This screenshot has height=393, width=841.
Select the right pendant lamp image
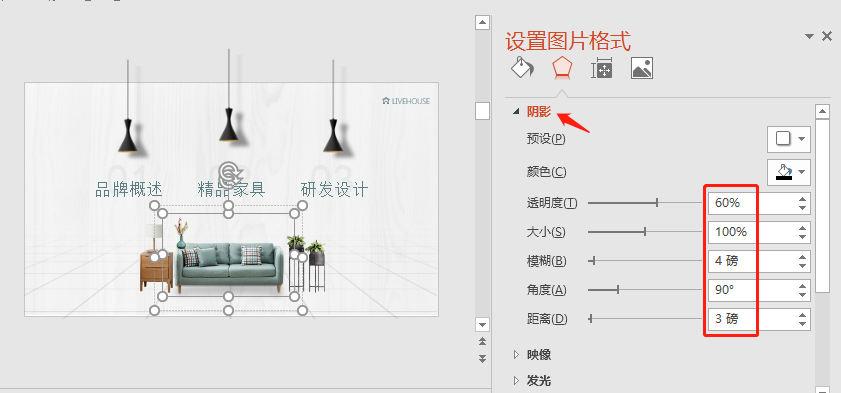point(333,106)
